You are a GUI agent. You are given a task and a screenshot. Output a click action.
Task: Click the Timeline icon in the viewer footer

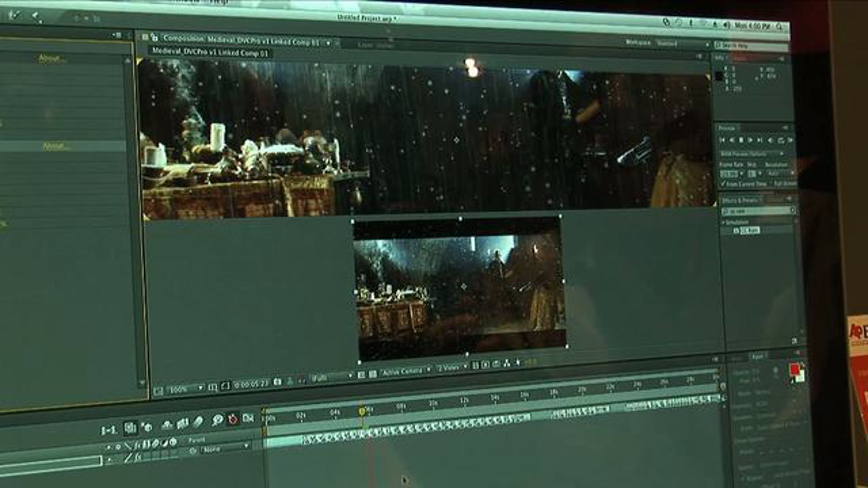(x=496, y=364)
